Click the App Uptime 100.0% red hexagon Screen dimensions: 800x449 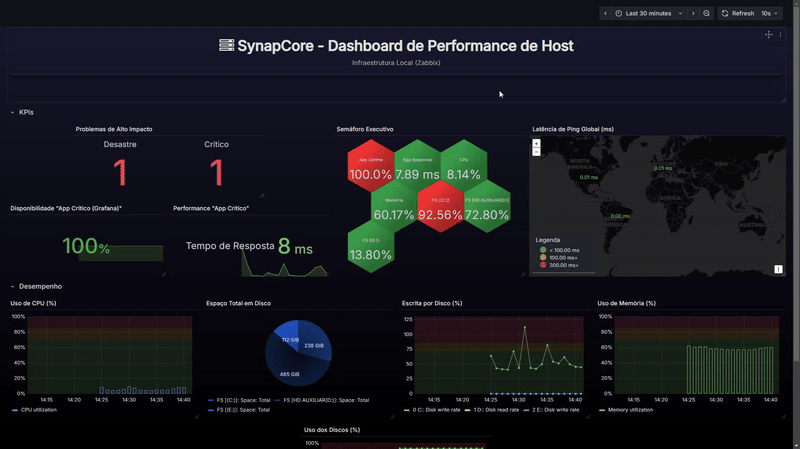click(x=370, y=166)
